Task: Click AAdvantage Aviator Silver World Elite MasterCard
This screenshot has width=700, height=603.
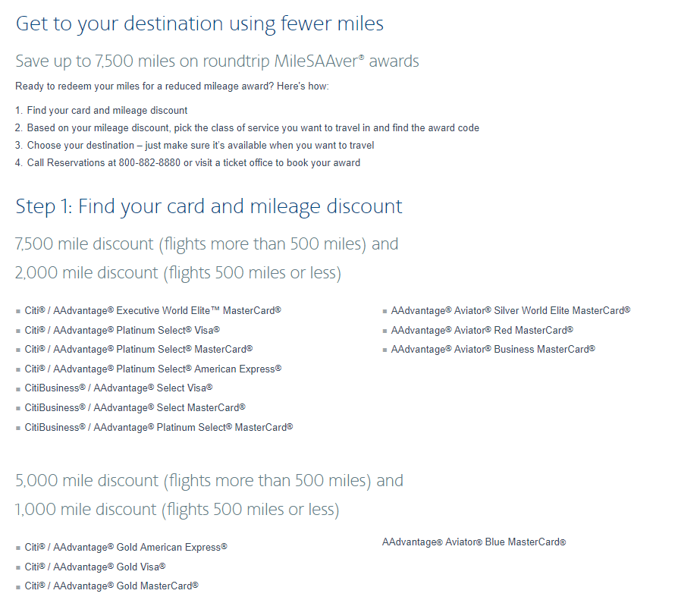Action: pos(510,311)
